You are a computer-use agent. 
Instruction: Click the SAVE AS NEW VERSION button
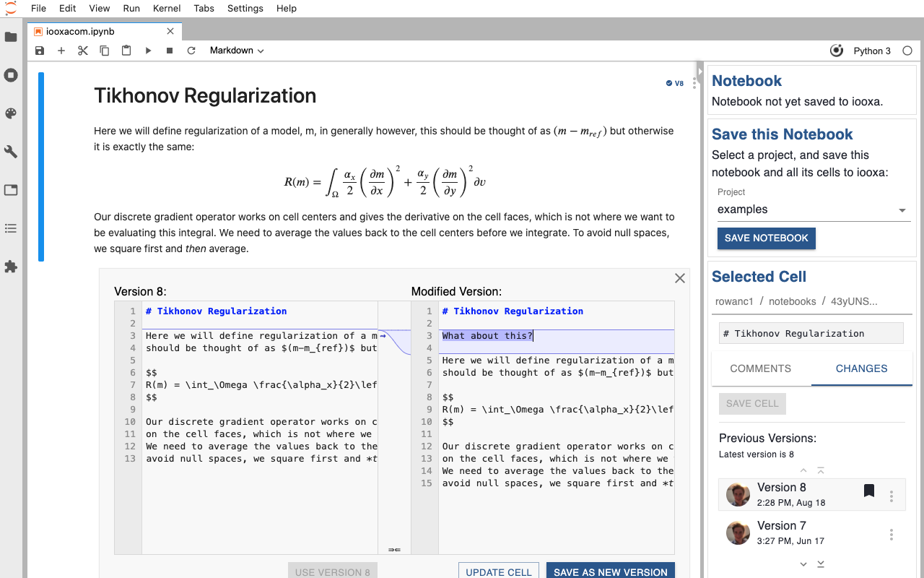pyautogui.click(x=610, y=571)
